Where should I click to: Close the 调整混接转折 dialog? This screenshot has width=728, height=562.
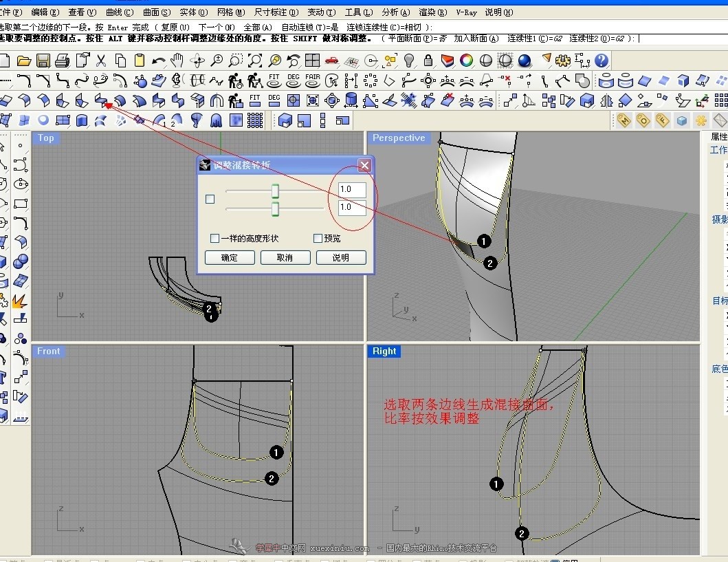tap(365, 165)
